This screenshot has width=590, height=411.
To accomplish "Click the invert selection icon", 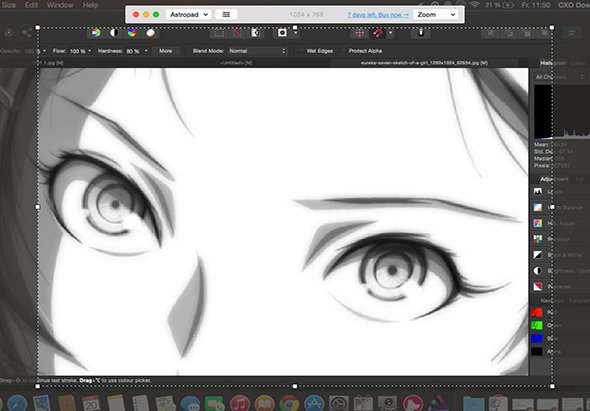I will pos(255,33).
